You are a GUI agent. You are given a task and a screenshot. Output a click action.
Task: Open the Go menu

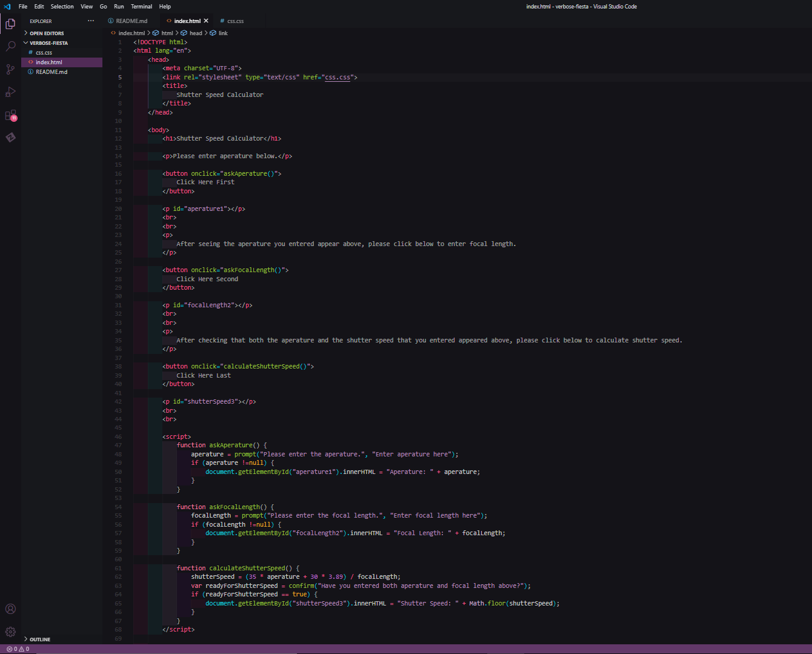[103, 7]
